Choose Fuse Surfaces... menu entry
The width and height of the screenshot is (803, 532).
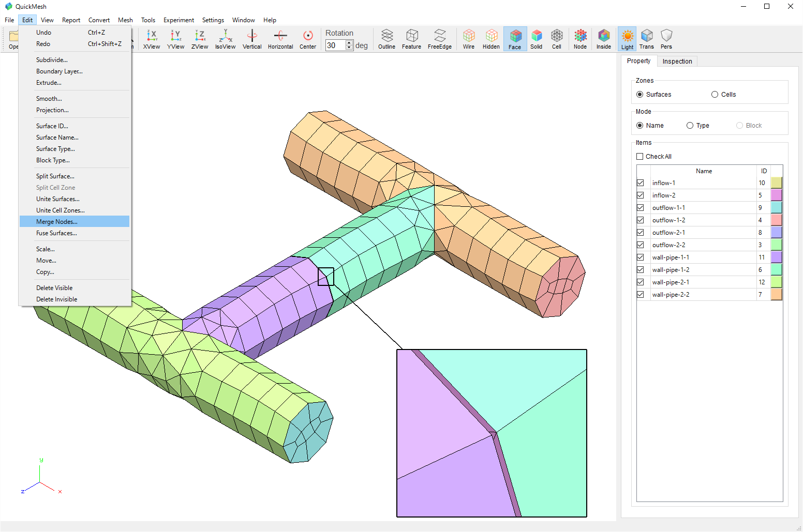(75, 233)
